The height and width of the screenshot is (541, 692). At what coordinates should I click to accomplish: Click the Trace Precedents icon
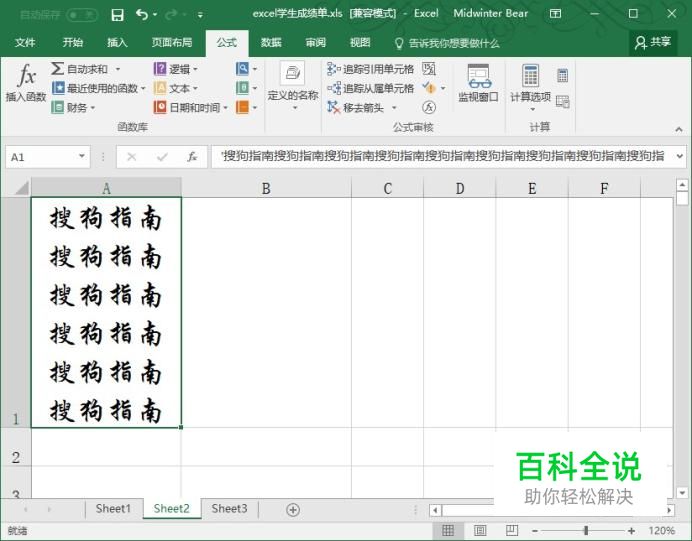333,69
